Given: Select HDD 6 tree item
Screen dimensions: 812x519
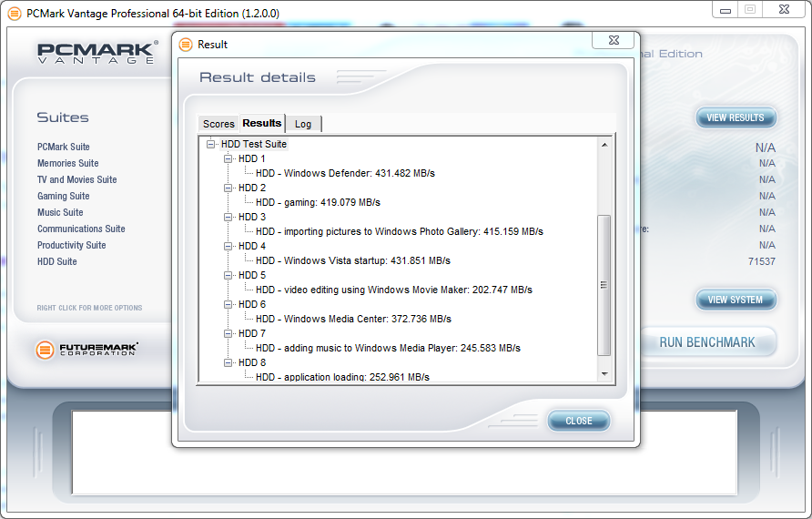Looking at the screenshot, I should (x=251, y=304).
